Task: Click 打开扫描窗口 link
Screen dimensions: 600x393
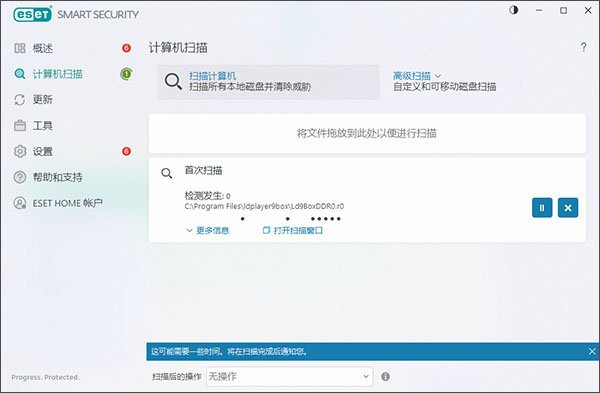Action: (x=298, y=230)
